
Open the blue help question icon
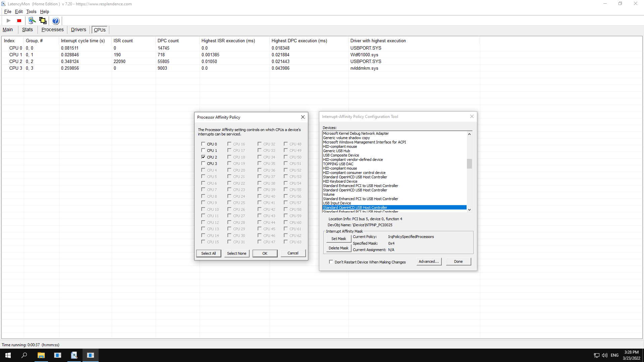click(x=56, y=21)
